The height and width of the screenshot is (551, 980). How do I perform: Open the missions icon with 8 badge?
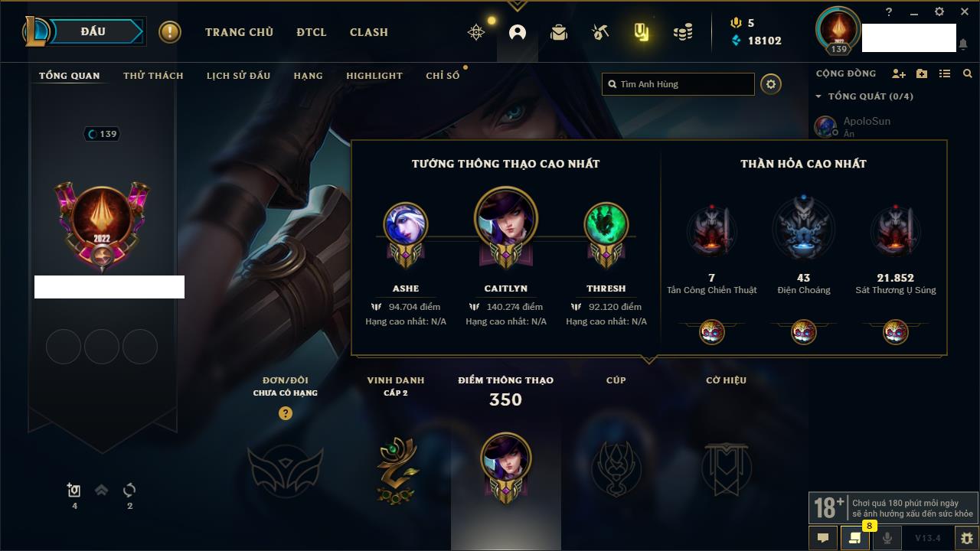855,538
